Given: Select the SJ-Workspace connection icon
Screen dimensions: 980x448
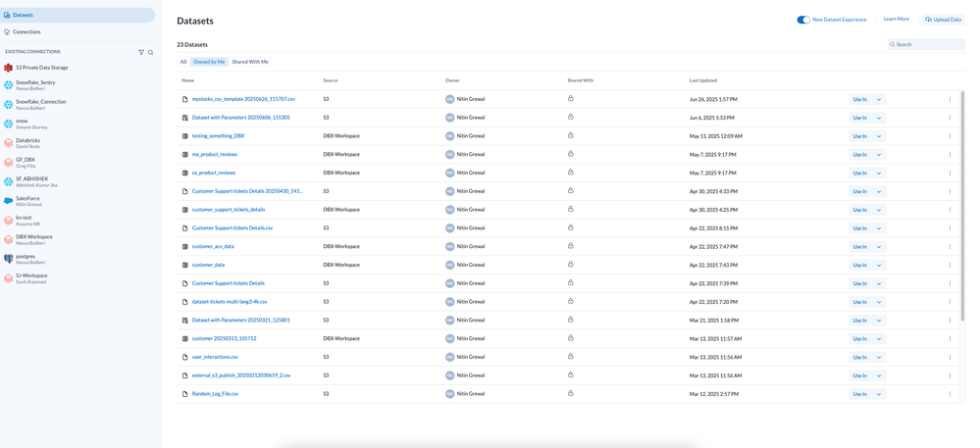Looking at the screenshot, I should tap(8, 278).
